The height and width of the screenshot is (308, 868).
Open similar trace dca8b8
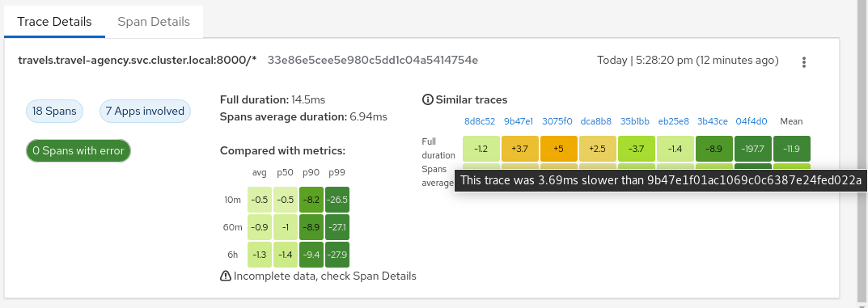point(596,121)
